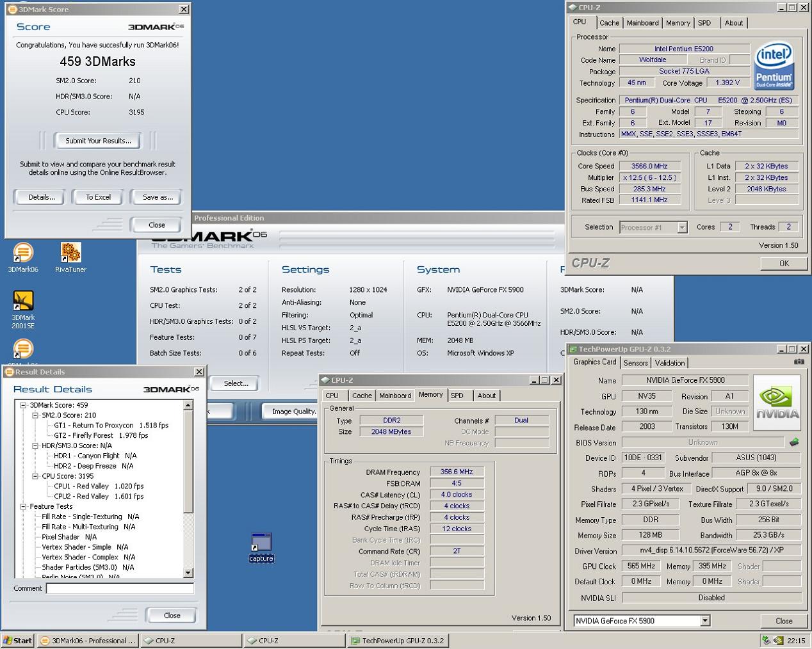Click the 565 MHz GPU Clock value
Image resolution: width=812 pixels, height=649 pixels.
pos(641,566)
